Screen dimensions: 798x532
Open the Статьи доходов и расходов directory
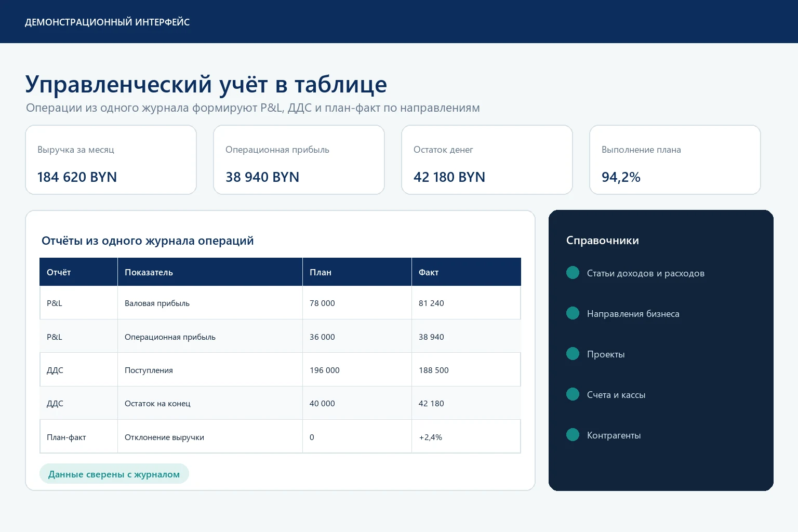(x=645, y=273)
